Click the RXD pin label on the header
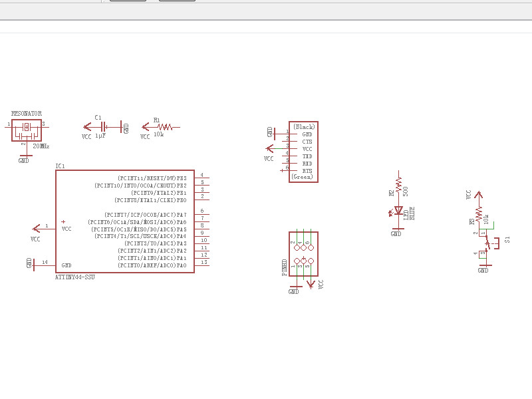 [307, 164]
